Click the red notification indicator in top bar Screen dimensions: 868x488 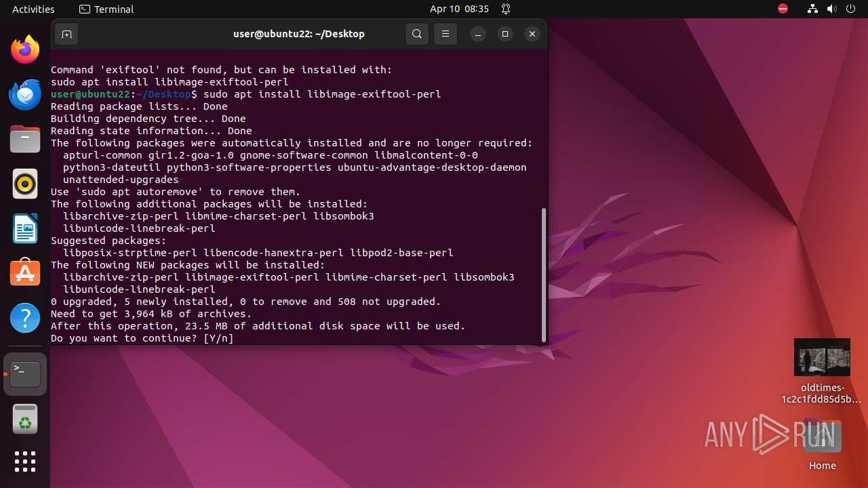click(783, 9)
